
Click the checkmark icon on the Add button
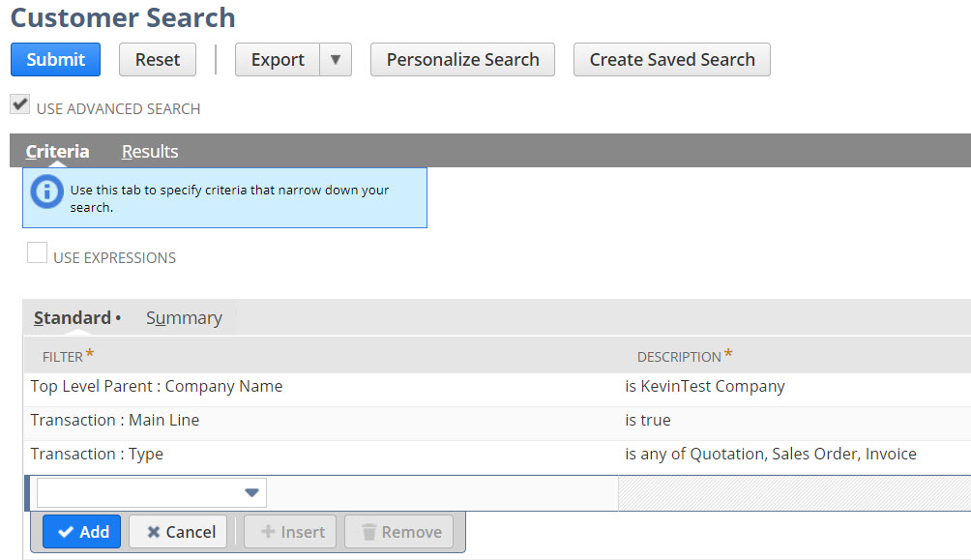[64, 531]
